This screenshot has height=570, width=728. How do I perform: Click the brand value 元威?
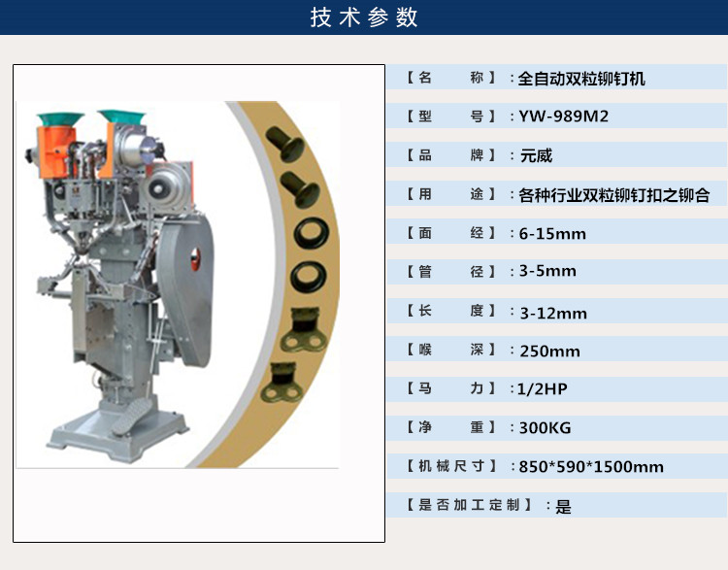(536, 155)
